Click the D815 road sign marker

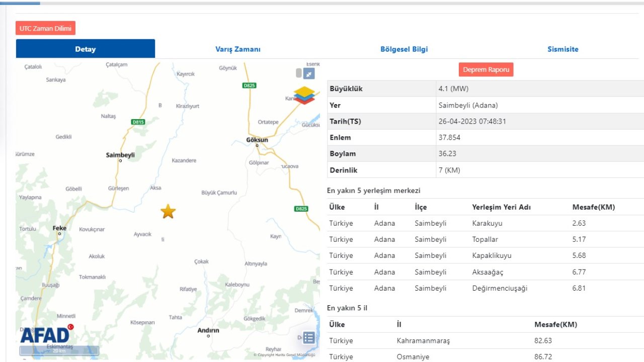138,122
